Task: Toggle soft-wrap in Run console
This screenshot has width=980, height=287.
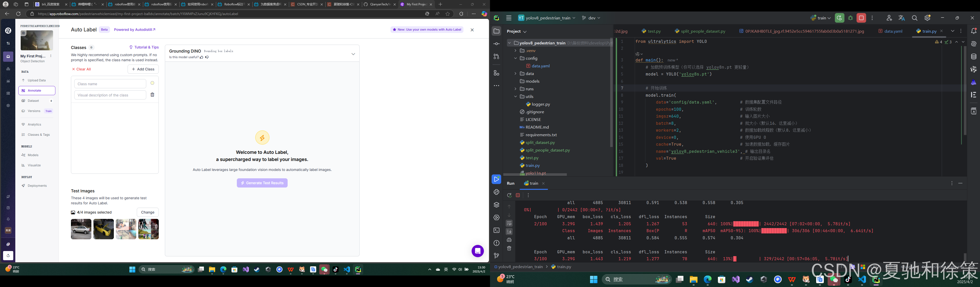Action: point(509,223)
